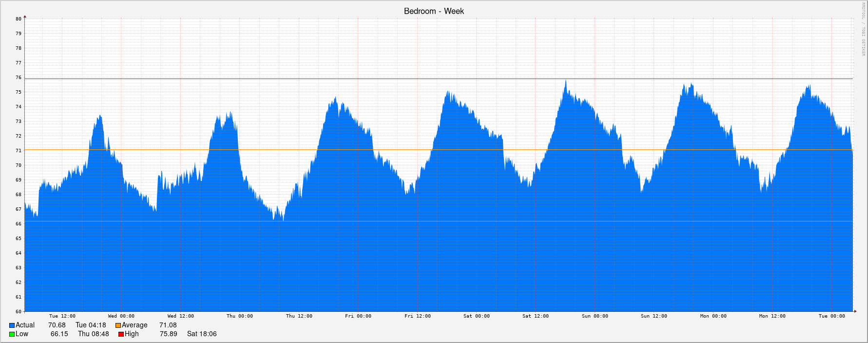This screenshot has width=868, height=343.
Task: Click the 'Actual' legend label
Action: tap(25, 325)
